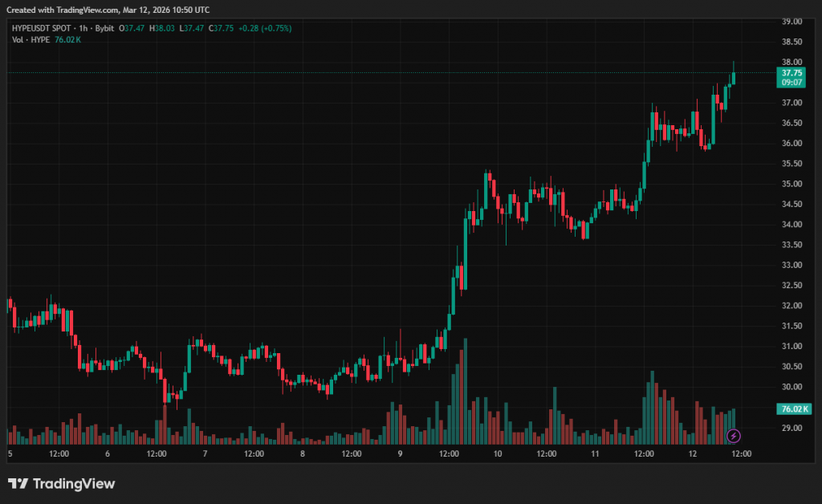
Task: Click date label 10 on time axis
Action: (x=498, y=454)
